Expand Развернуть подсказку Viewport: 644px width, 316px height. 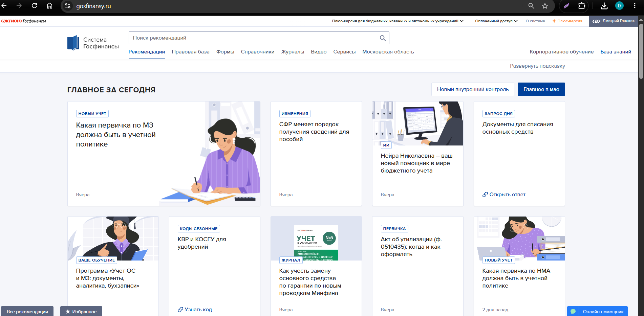coord(537,66)
